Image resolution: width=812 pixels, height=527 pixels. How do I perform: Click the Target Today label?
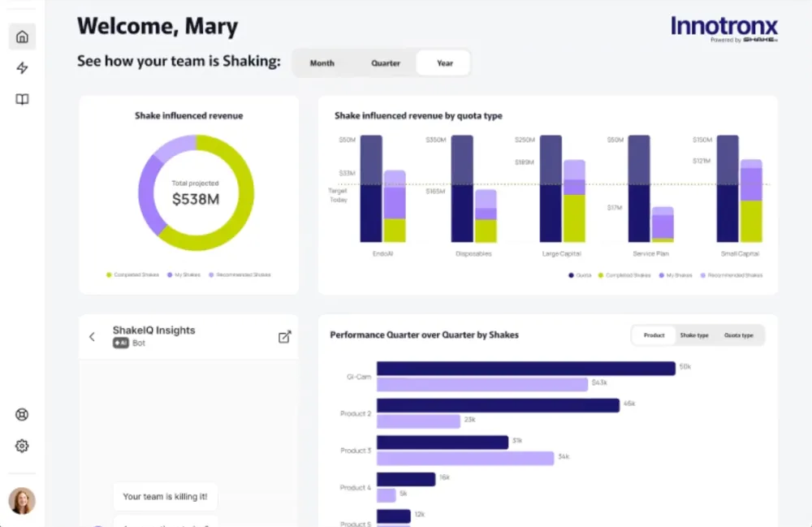338,195
